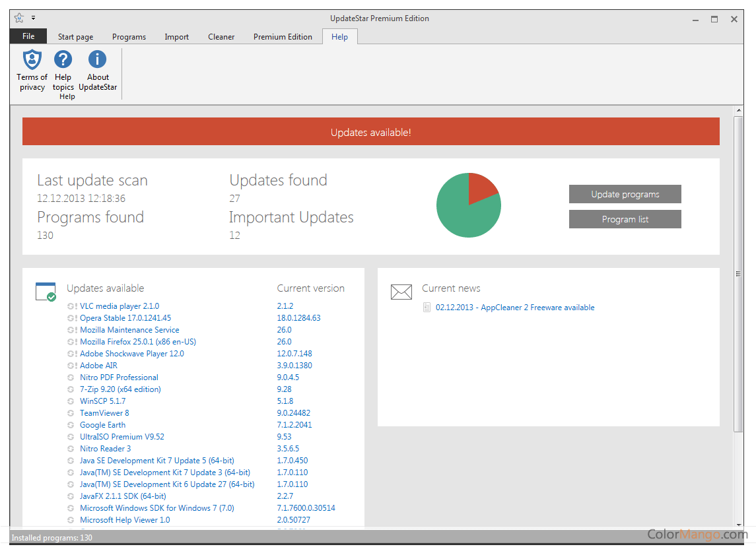Switch to the Programs tab
The height and width of the screenshot is (557, 756).
coord(129,37)
